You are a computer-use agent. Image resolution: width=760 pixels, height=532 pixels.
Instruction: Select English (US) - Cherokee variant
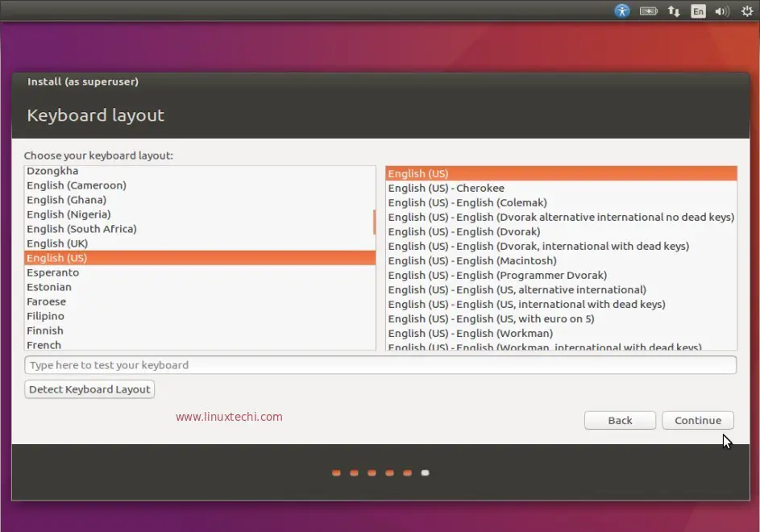point(561,188)
